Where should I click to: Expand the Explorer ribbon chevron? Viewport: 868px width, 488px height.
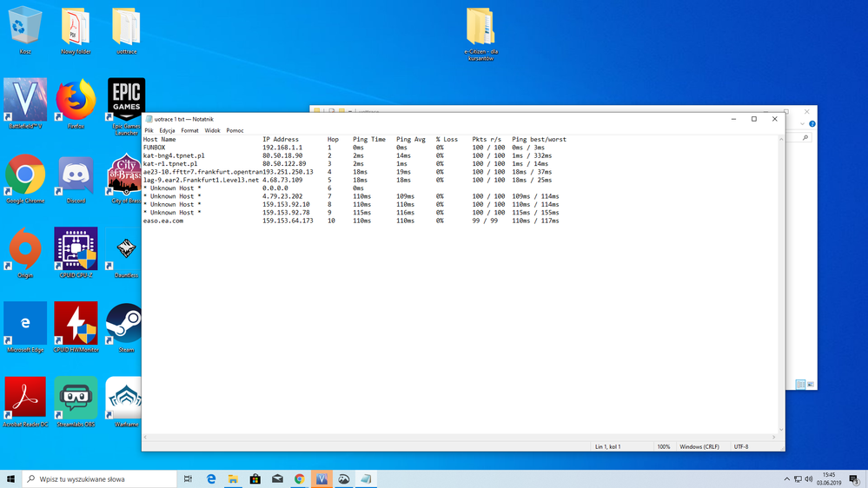(x=804, y=124)
